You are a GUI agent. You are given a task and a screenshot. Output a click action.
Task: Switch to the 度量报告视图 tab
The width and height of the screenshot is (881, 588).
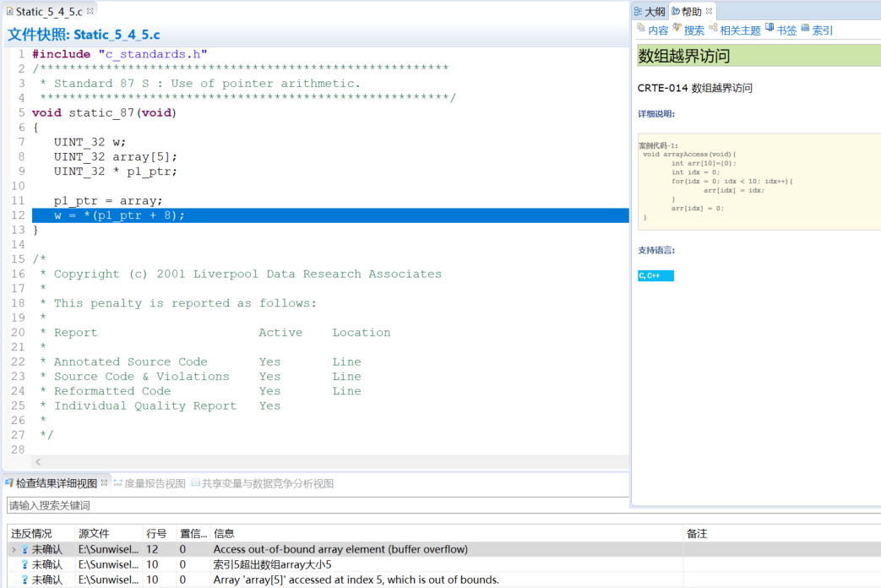point(150,483)
